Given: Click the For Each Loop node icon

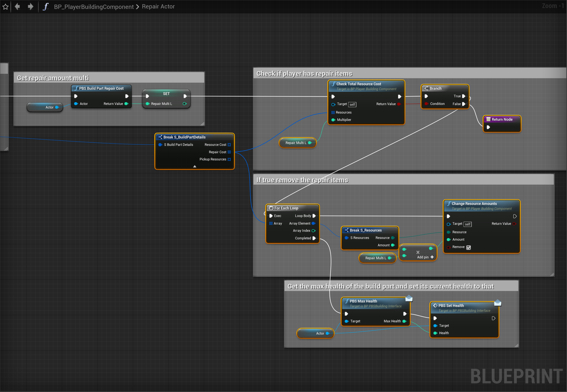Looking at the screenshot, I should (x=271, y=208).
